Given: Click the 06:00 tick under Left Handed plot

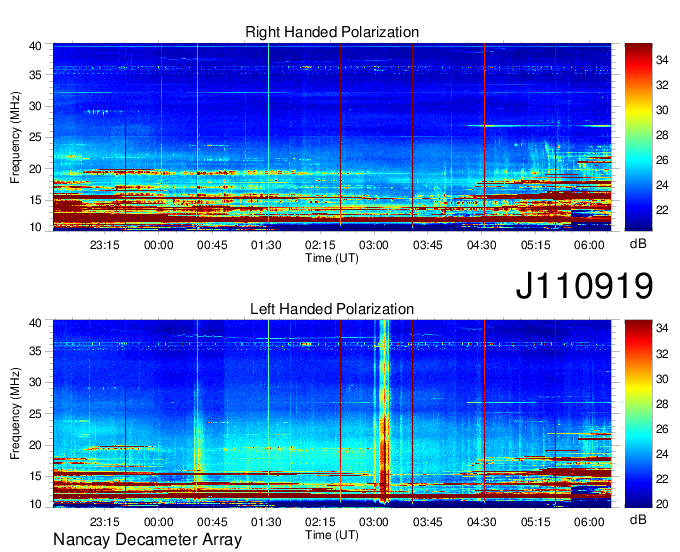Looking at the screenshot, I should click(589, 522).
